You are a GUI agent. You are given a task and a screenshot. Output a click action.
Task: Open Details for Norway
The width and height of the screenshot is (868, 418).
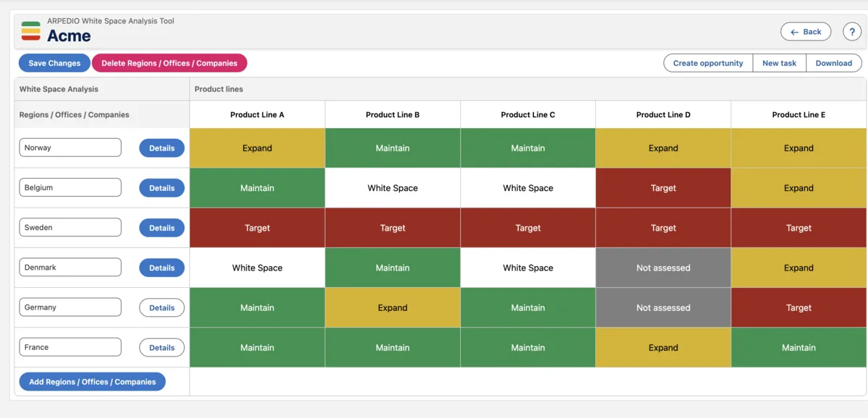coord(161,148)
